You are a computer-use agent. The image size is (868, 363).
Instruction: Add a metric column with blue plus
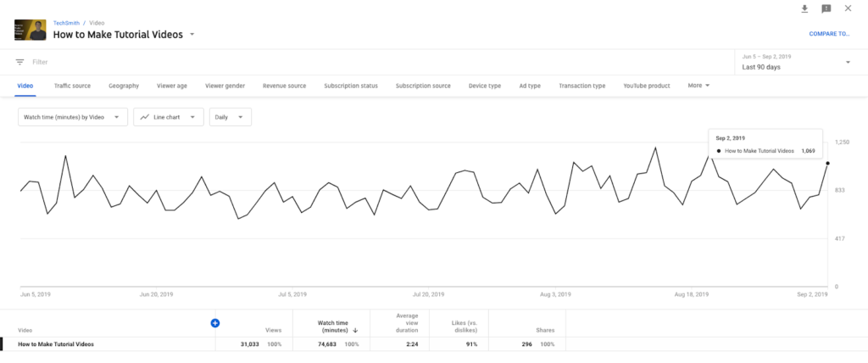pyautogui.click(x=215, y=323)
